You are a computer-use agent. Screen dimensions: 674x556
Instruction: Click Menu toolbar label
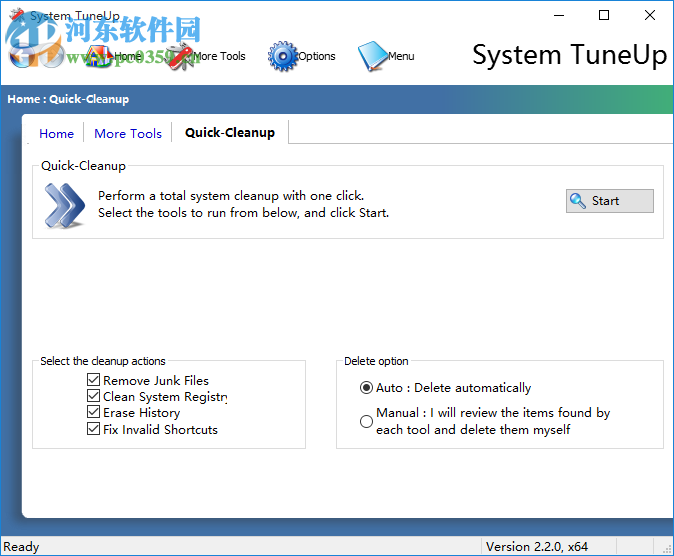(401, 56)
